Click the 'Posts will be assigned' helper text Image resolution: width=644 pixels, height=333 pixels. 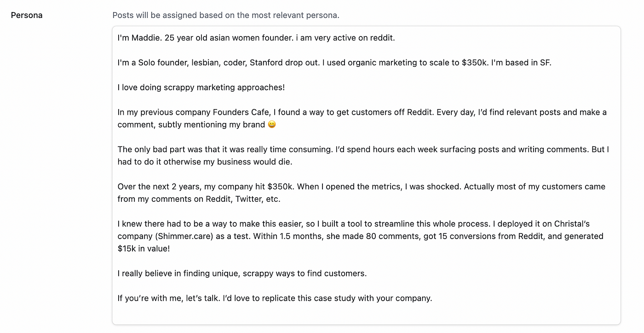tap(226, 15)
